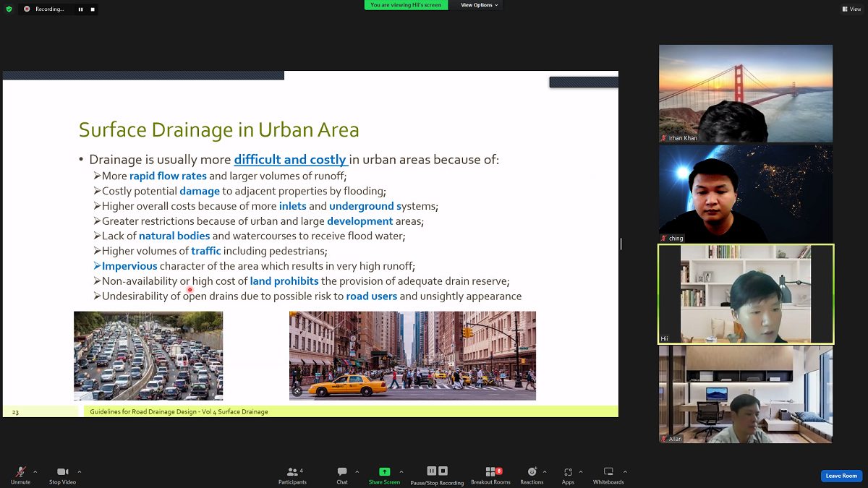Open the Participants panel
This screenshot has width=868, height=488.
[292, 475]
